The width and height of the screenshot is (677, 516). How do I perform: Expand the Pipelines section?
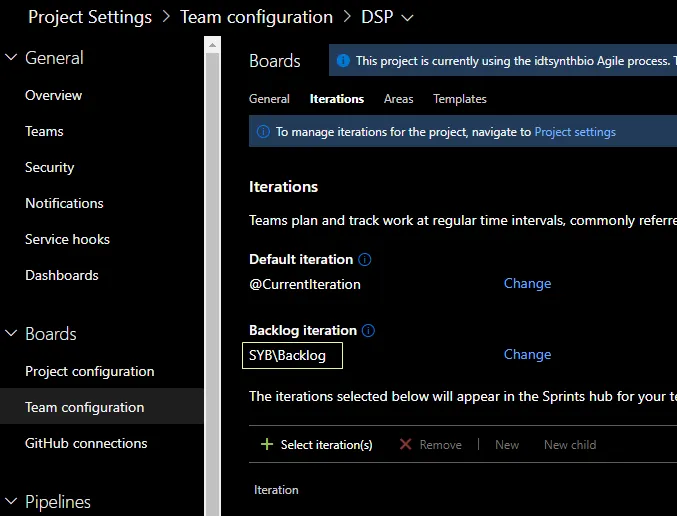point(11,502)
